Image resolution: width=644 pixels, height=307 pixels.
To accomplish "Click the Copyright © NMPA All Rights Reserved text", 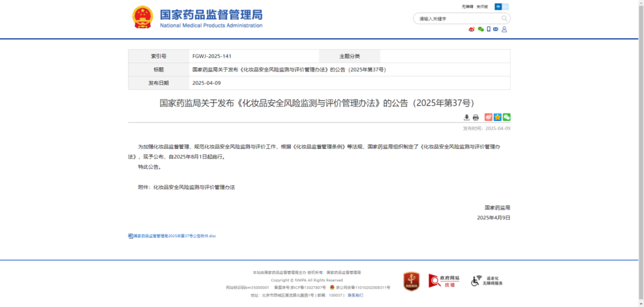I will point(307,280).
